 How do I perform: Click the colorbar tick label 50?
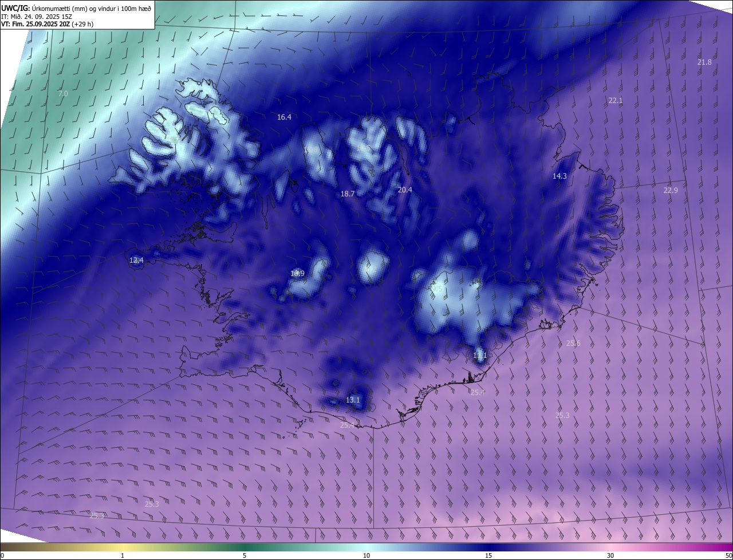pyautogui.click(x=729, y=555)
